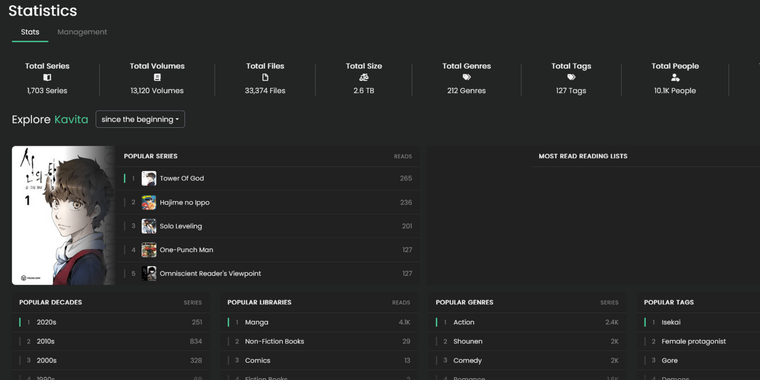Click the Statistics page title
Viewport: 760px width, 380px height.
[43, 11]
